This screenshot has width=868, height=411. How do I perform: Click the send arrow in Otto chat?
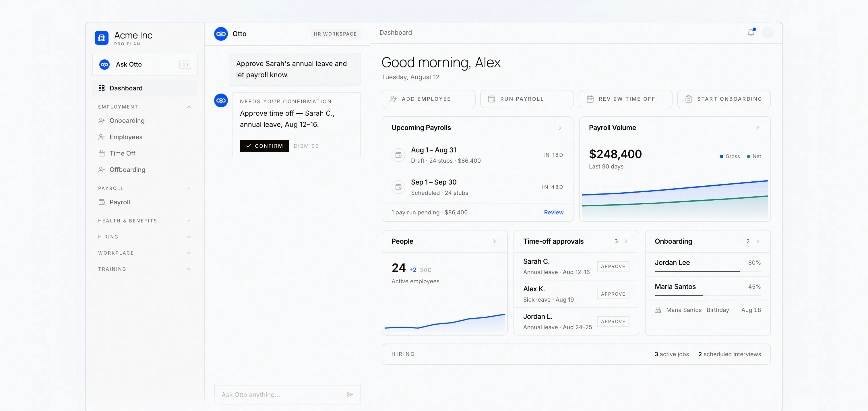(x=350, y=394)
